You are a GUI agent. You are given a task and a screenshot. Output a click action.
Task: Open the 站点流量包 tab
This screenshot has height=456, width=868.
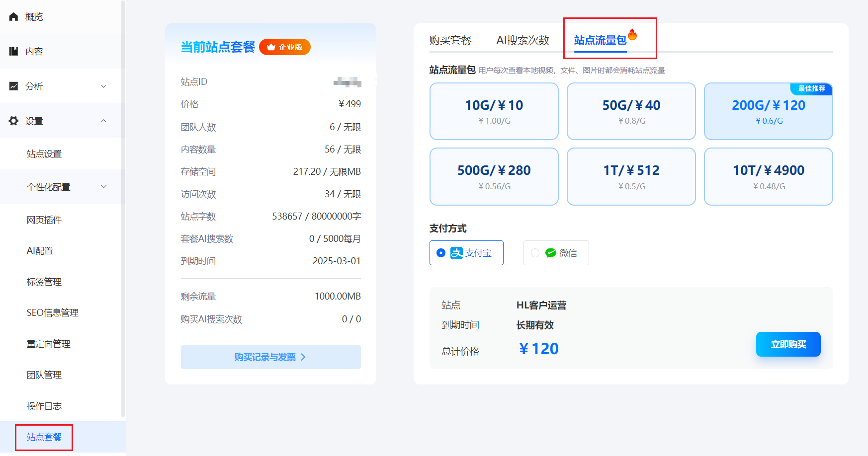tap(600, 40)
